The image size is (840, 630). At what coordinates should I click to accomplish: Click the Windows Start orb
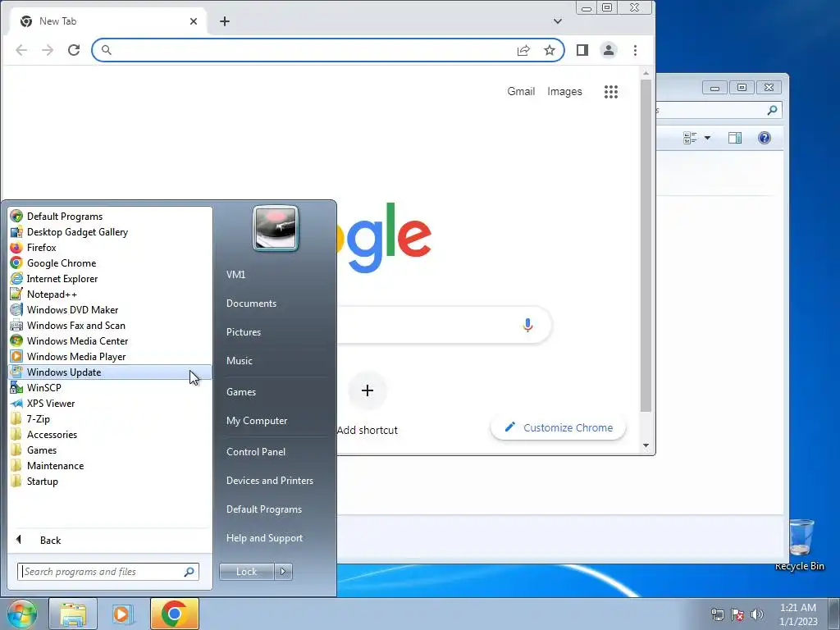(22, 614)
